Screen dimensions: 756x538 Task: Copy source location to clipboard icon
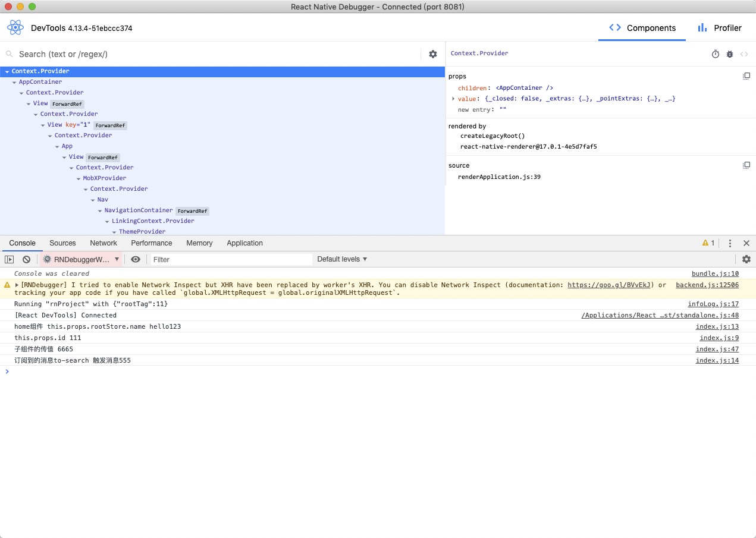point(746,165)
